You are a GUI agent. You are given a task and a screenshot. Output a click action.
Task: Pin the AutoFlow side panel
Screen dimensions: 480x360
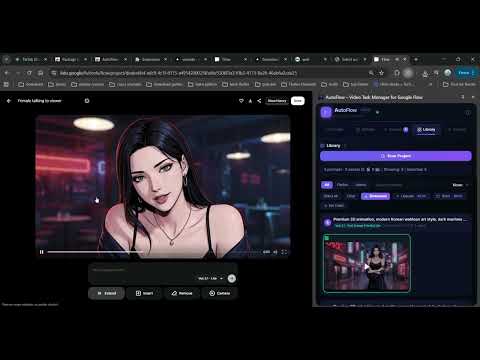click(462, 97)
